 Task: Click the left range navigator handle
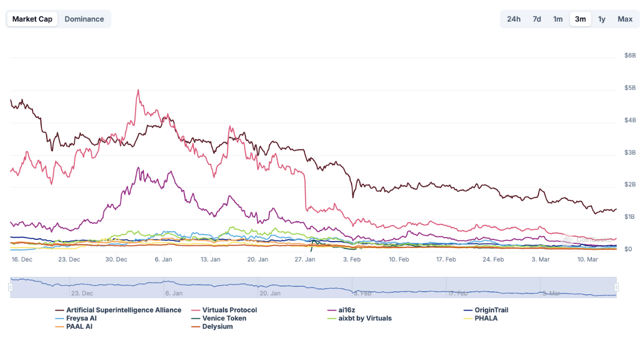10,287
